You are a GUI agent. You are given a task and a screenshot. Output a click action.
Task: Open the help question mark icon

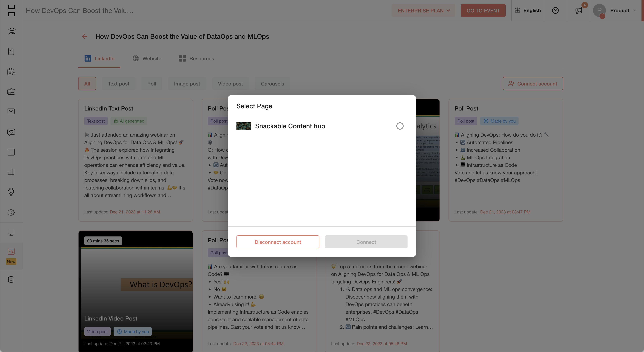click(555, 10)
